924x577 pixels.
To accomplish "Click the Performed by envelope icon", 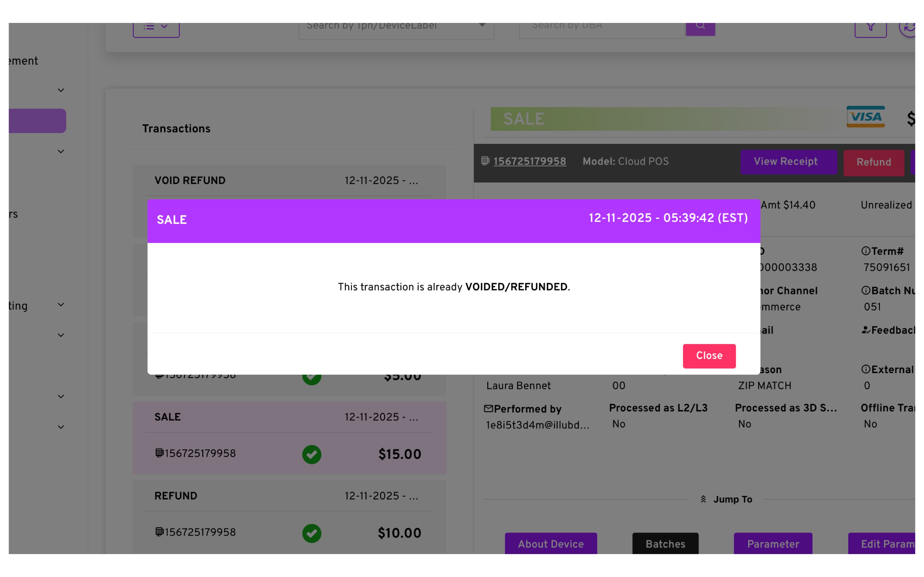I will [488, 409].
